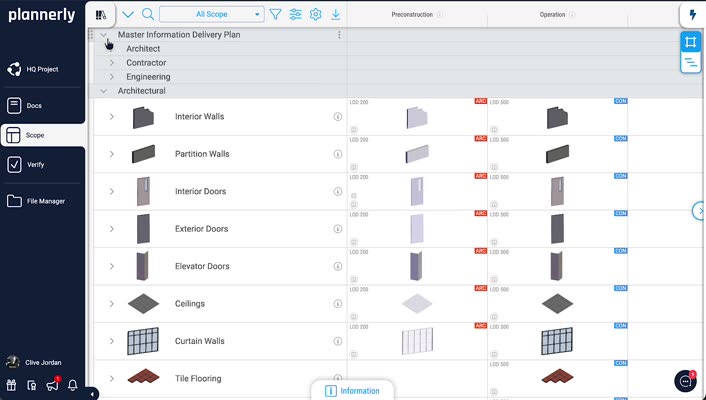Open Clive Jordan user profile
This screenshot has width=706, height=400.
pos(34,362)
